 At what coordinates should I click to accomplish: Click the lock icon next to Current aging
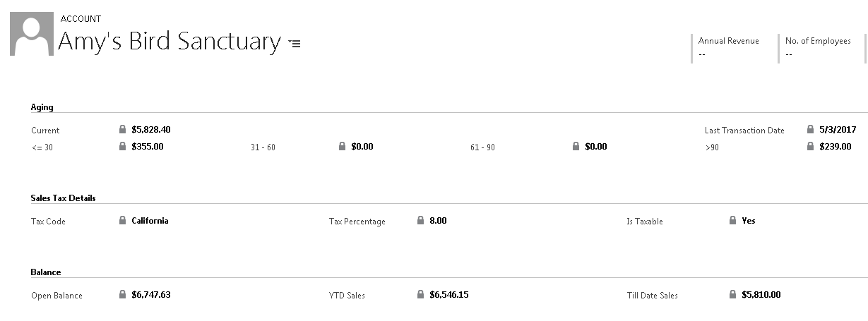pyautogui.click(x=123, y=130)
